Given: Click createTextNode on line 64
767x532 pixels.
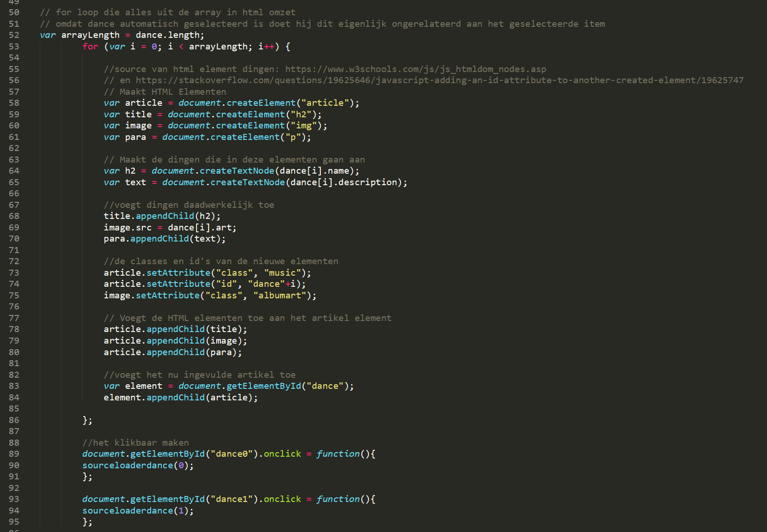Looking at the screenshot, I should (x=237, y=171).
